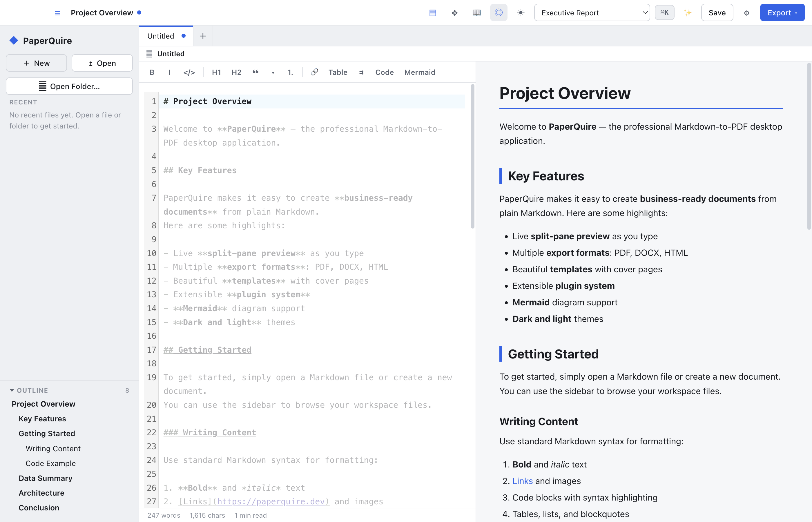Toggle the highlighted double-circle focus icon
The width and height of the screenshot is (812, 522).
tap(499, 13)
